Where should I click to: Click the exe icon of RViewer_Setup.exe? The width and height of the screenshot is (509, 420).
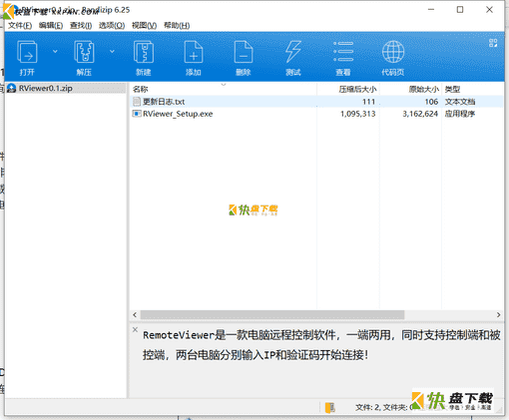click(x=137, y=114)
